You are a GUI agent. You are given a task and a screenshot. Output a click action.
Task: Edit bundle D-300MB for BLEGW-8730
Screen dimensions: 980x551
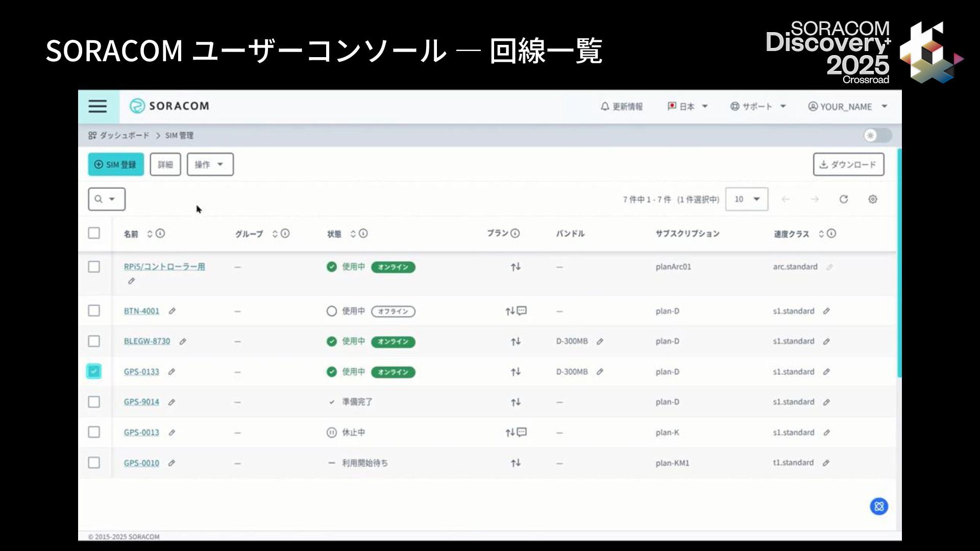pyautogui.click(x=600, y=341)
